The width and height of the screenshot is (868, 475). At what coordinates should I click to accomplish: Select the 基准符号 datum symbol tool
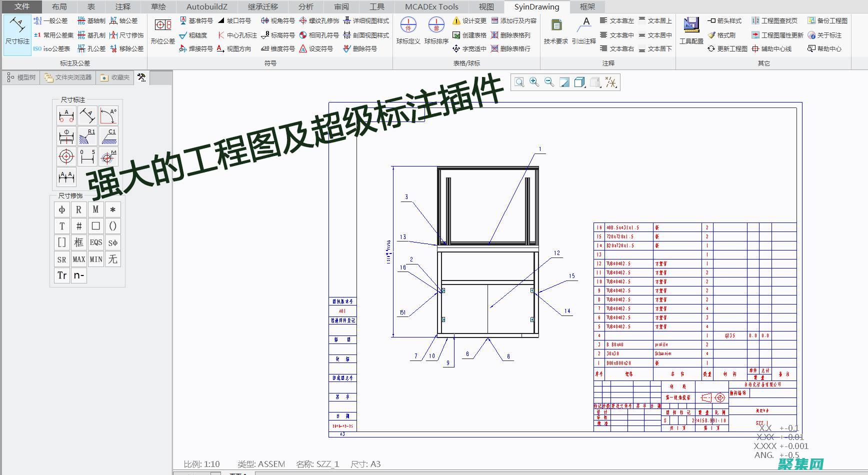[x=197, y=21]
